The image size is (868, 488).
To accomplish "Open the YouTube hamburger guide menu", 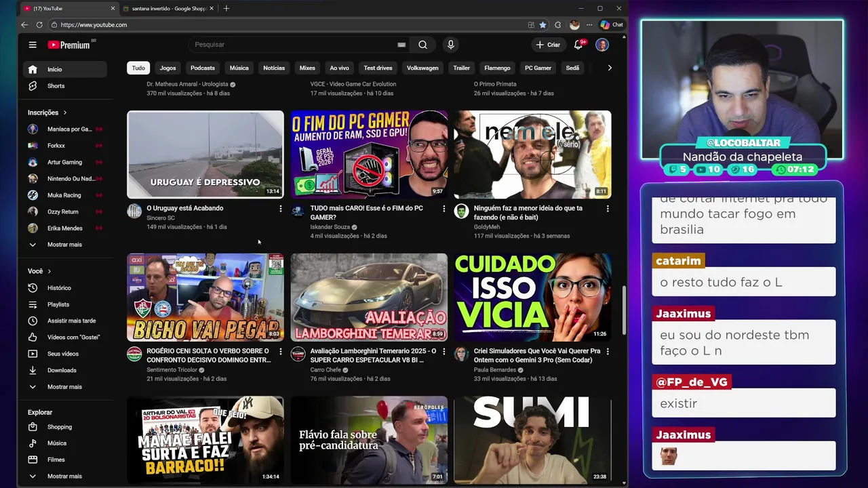I will [33, 45].
